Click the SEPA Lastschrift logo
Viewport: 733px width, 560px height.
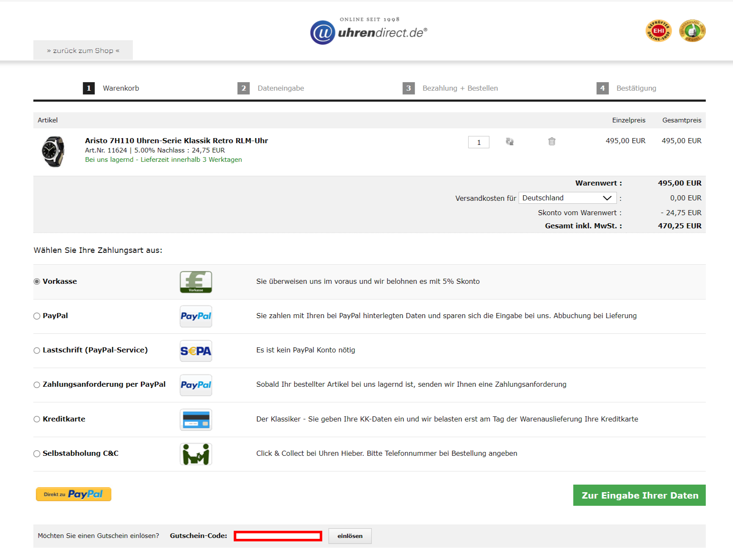(x=196, y=350)
